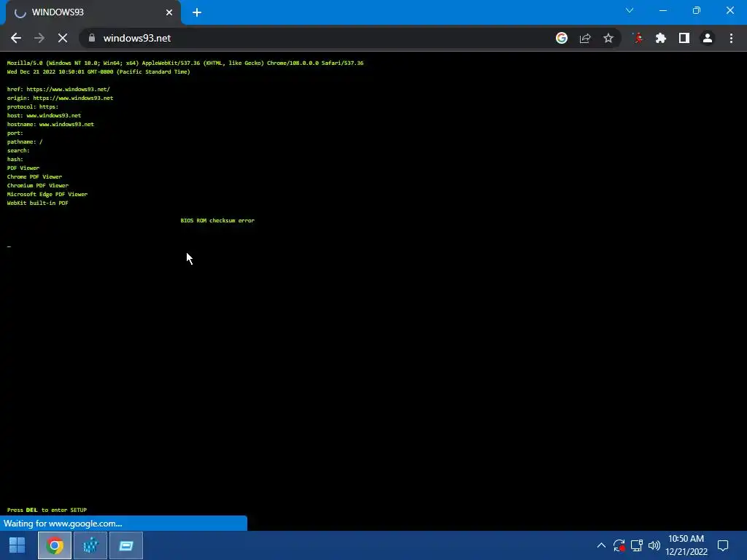Click the 'protocol: https:' line
This screenshot has height=560, width=747.
point(32,106)
